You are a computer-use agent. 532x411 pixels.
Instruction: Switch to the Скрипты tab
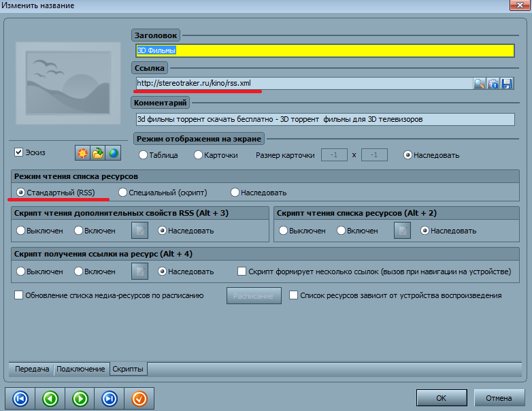tap(128, 369)
